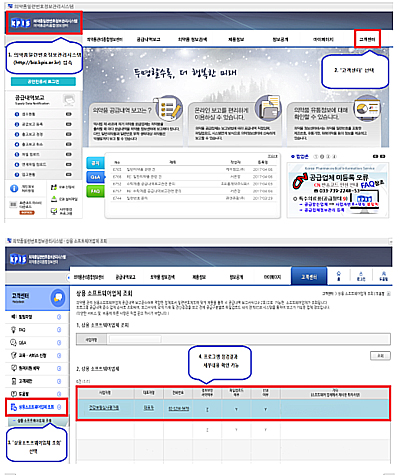Open 공급내역보고 menu on the top page
Viewport: 400px width, 475px height.
pos(148,39)
